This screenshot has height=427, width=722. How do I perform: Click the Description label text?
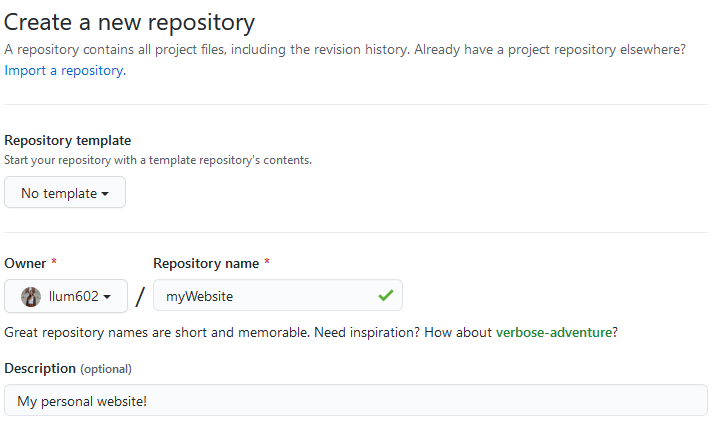40,369
